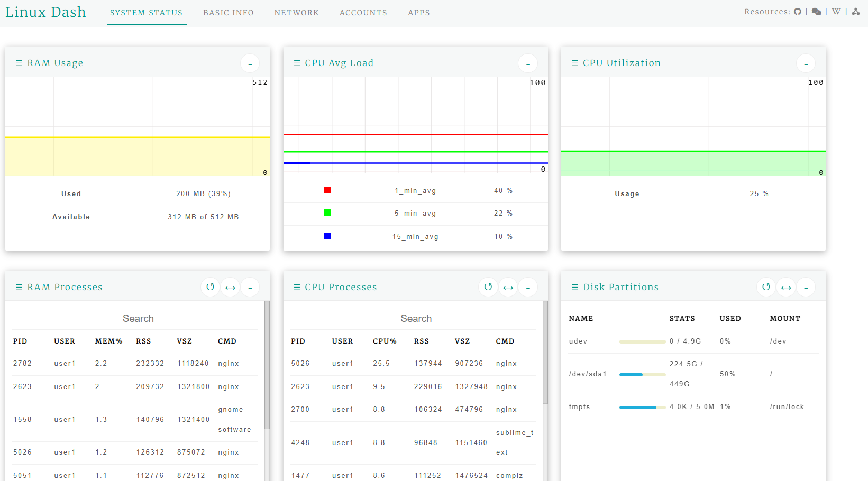The width and height of the screenshot is (868, 481).
Task: Switch to the Basic Info tab
Action: [x=229, y=13]
